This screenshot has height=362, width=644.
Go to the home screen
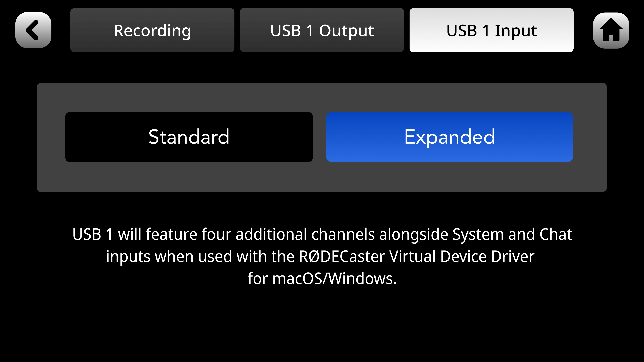[x=611, y=30]
